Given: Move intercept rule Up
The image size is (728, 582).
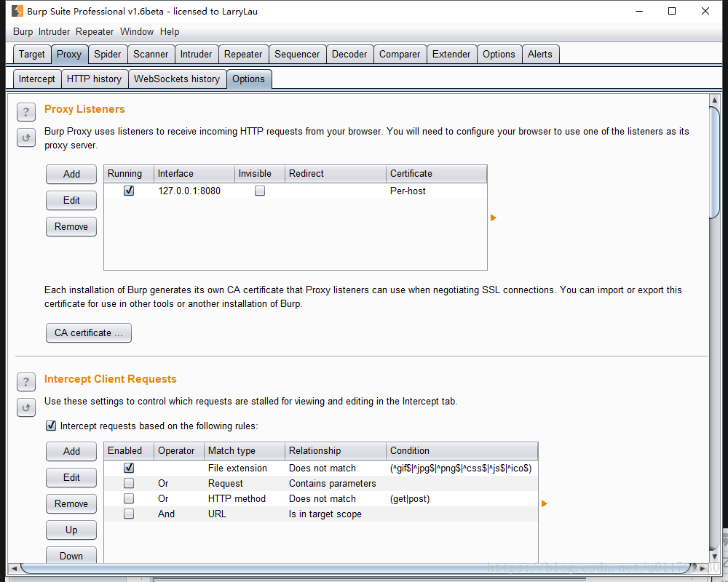Looking at the screenshot, I should [x=71, y=530].
